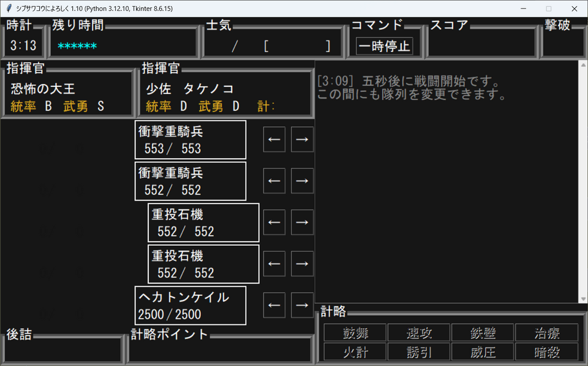
Task: Activate 威圧 in the 計略 panel
Action: (x=483, y=351)
